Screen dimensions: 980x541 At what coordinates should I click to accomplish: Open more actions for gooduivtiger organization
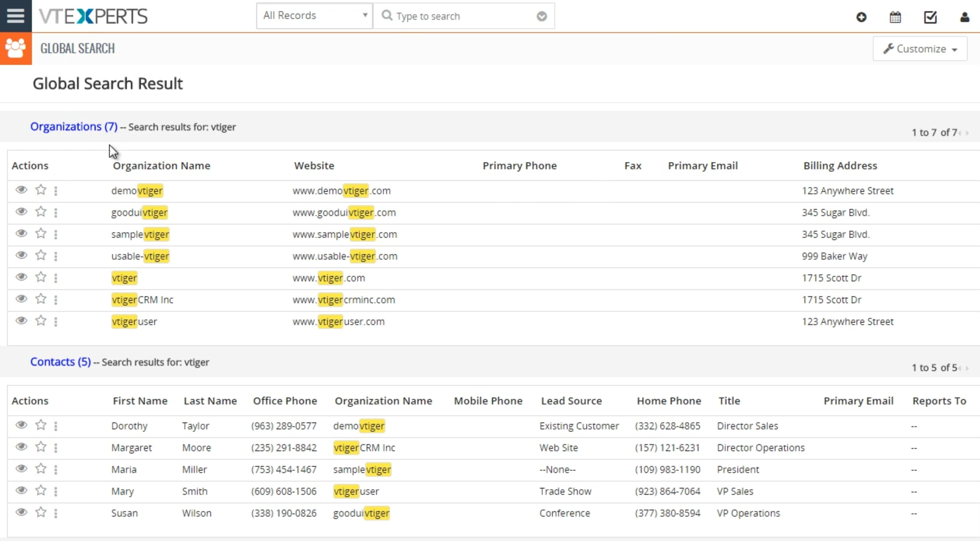click(x=56, y=213)
